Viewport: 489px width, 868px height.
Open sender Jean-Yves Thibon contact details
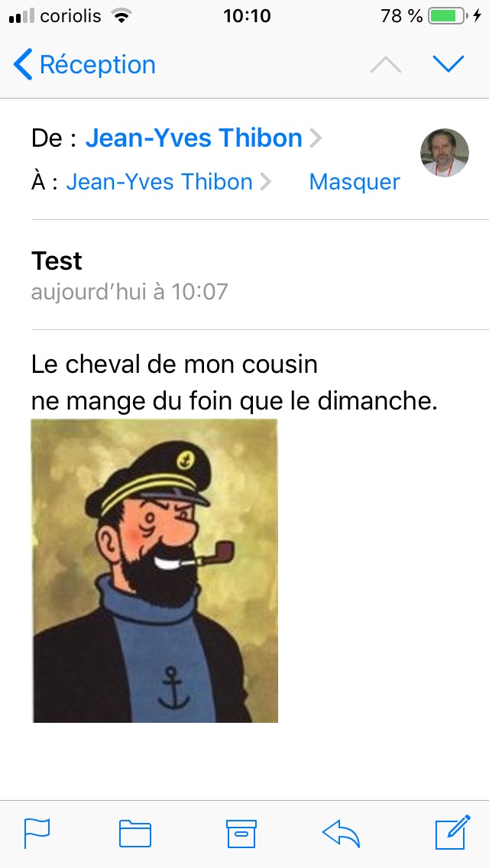[194, 138]
